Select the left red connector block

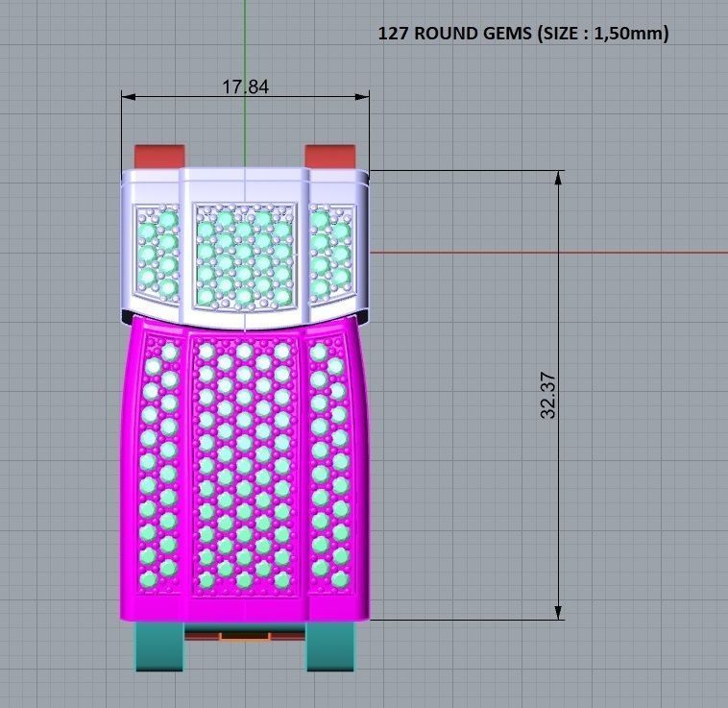click(x=159, y=157)
